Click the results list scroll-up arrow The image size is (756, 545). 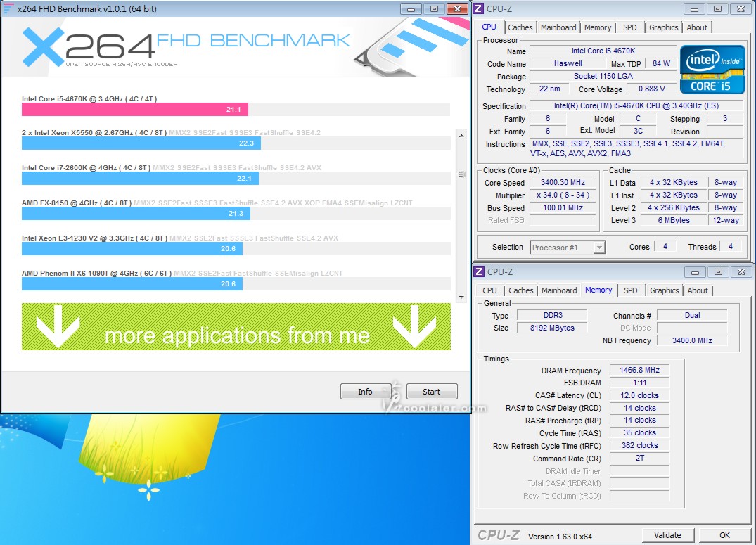(461, 136)
